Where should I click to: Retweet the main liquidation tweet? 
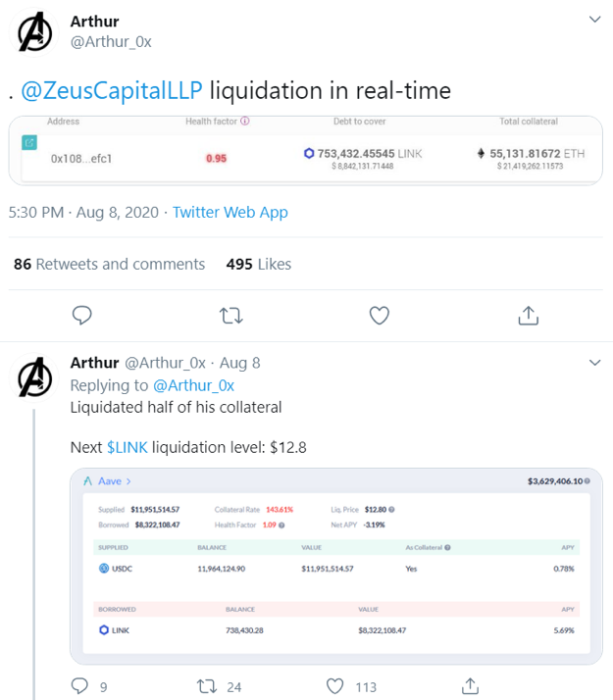[x=231, y=316]
